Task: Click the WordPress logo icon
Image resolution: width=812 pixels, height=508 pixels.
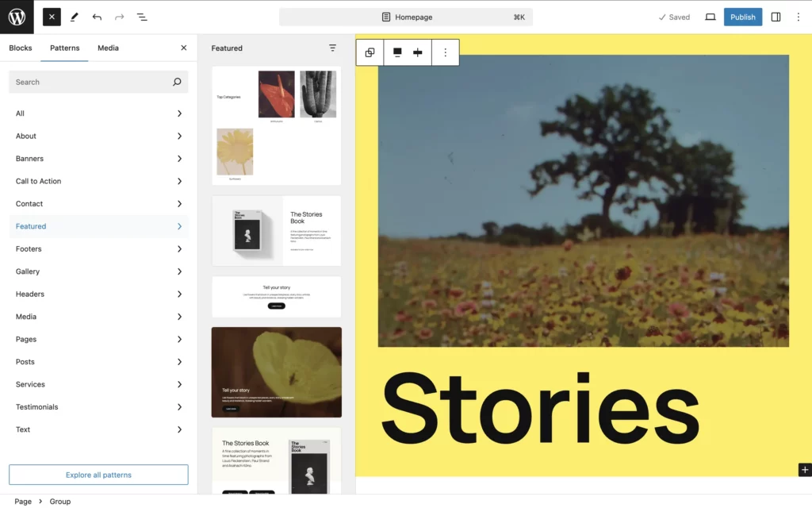Action: click(17, 17)
